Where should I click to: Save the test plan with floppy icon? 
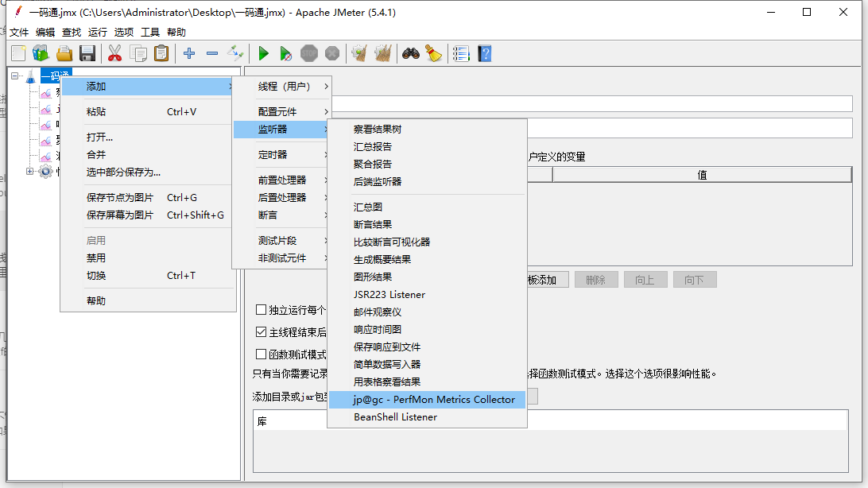pyautogui.click(x=87, y=54)
